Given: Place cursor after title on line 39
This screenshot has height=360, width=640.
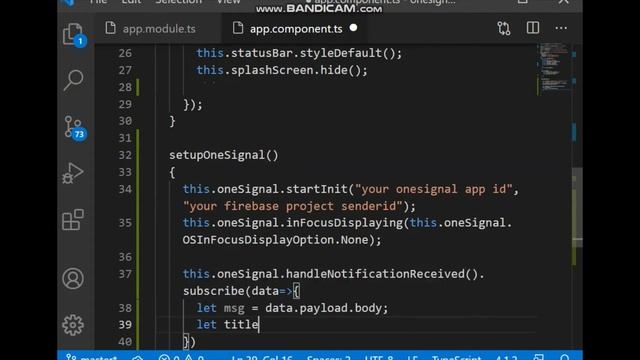Looking at the screenshot, I should (x=259, y=325).
